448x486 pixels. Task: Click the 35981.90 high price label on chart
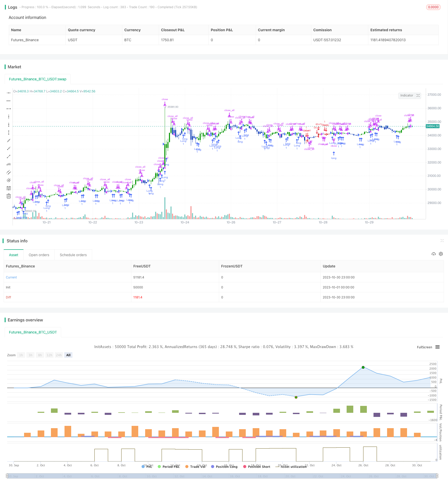coord(173,107)
